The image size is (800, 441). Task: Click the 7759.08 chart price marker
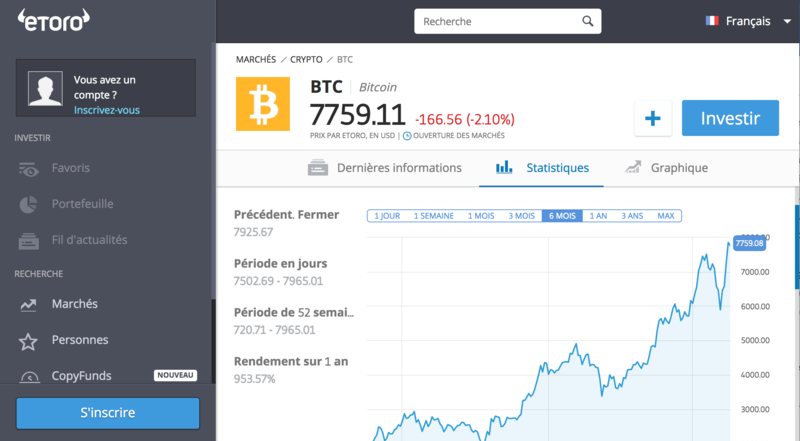(x=749, y=243)
